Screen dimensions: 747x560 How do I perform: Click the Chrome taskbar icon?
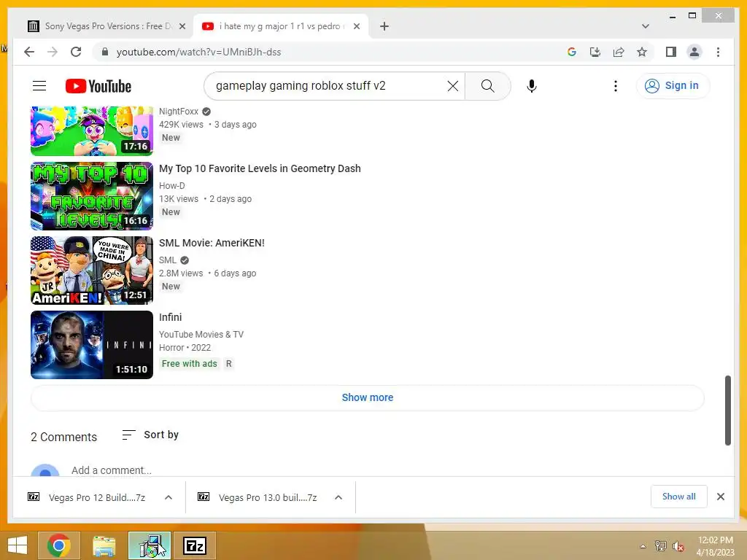pos(59,545)
